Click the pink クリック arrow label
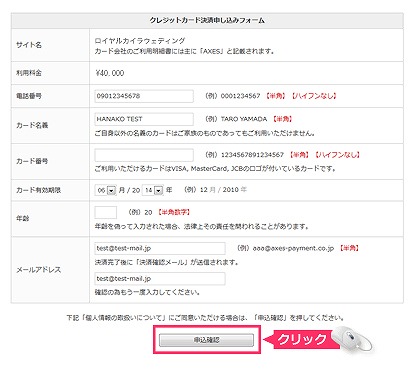Screen dimensions: 415x375 click(298, 339)
